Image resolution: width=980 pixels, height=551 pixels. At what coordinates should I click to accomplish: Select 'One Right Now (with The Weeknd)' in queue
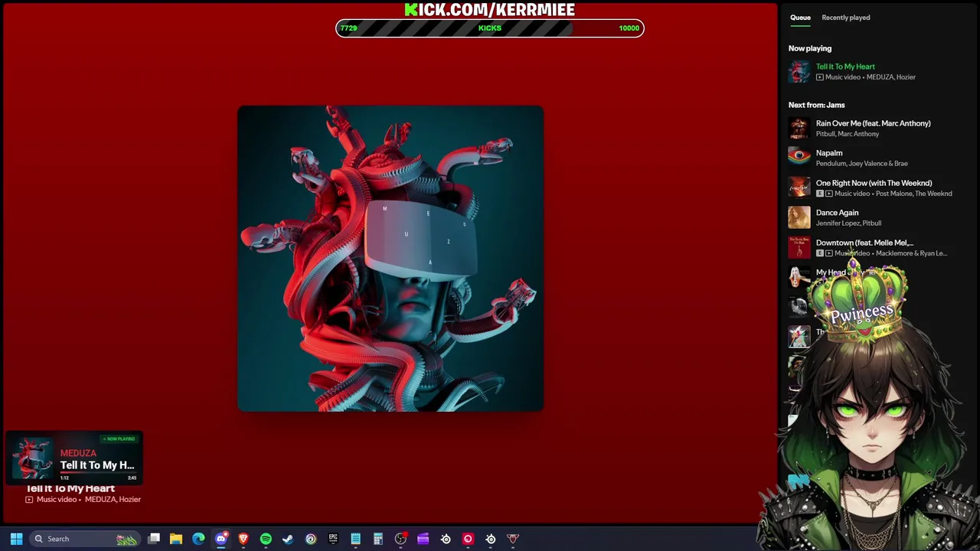pos(874,183)
